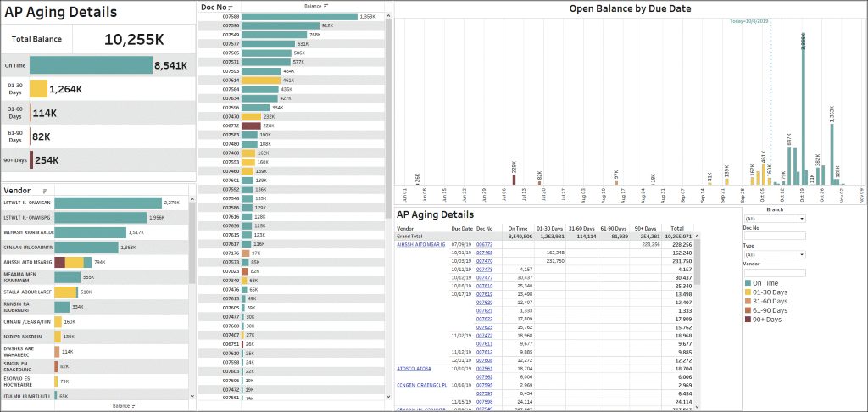Open document link 007478 in details table
This screenshot has width=868, height=412.
coord(484,269)
